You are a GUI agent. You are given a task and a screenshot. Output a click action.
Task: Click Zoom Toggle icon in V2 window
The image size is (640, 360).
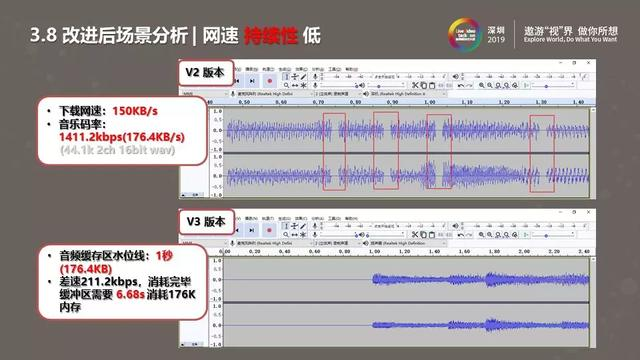[x=515, y=85]
